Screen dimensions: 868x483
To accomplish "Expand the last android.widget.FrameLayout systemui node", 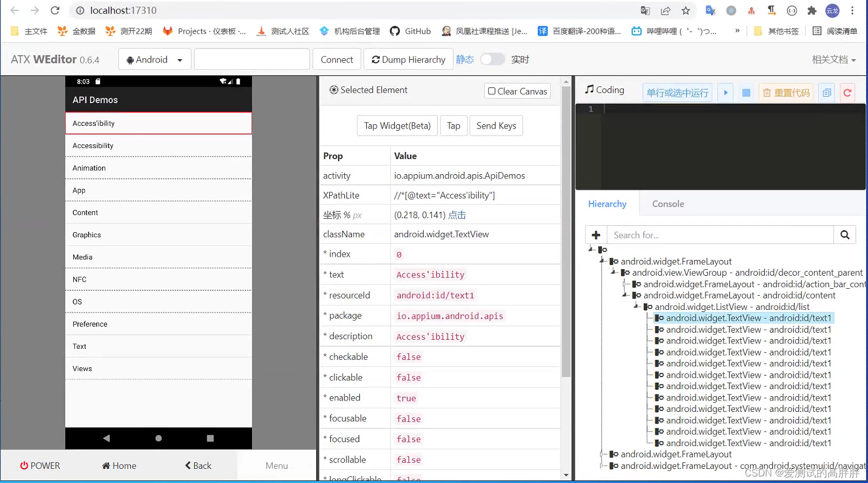I will pos(602,466).
